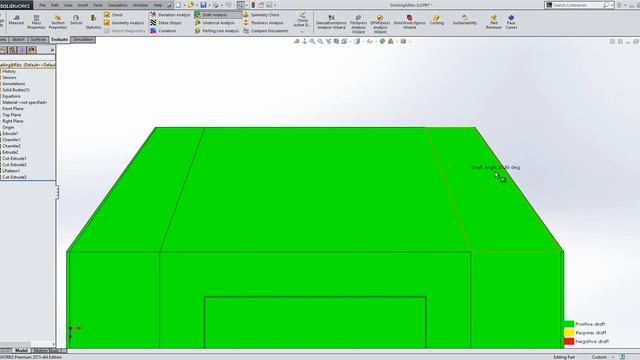
Task: Start Parting Line Analysis
Action: click(217, 31)
